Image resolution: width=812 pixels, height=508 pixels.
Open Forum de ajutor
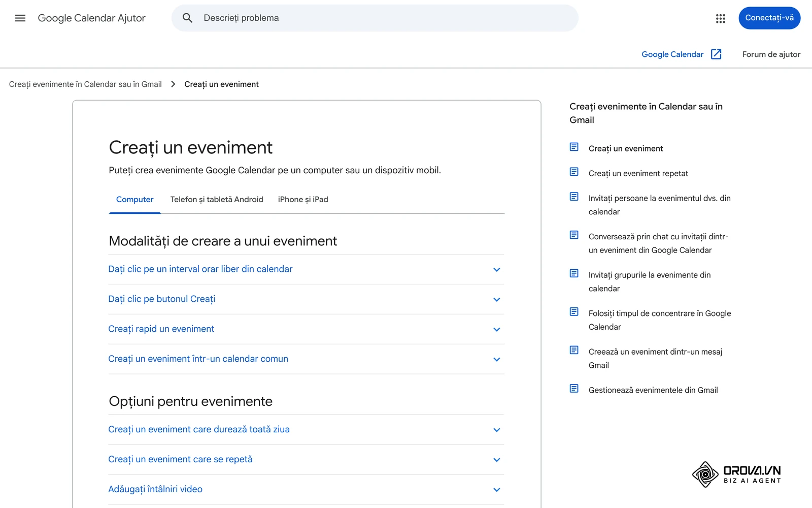[x=771, y=54]
